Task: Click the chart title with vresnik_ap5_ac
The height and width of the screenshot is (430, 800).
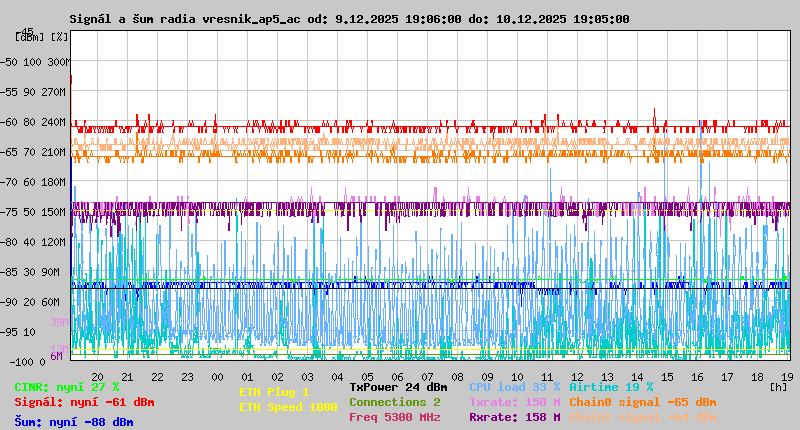Action: coord(350,19)
